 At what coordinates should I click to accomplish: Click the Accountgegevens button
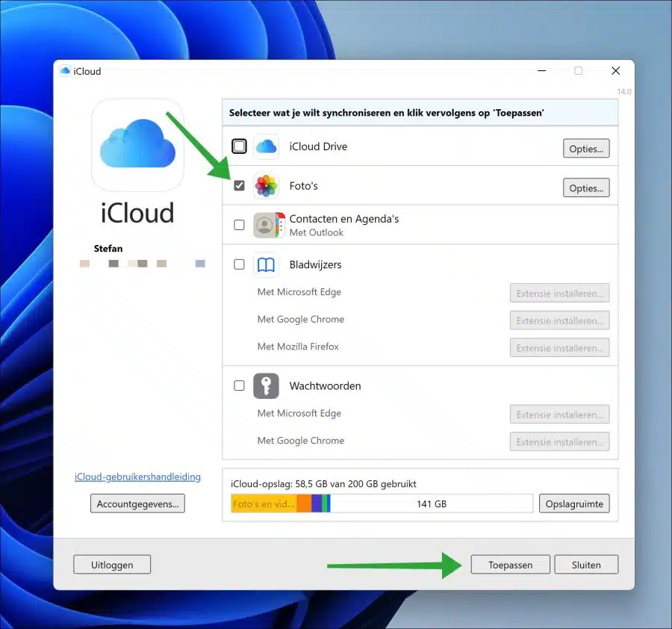pos(137,503)
